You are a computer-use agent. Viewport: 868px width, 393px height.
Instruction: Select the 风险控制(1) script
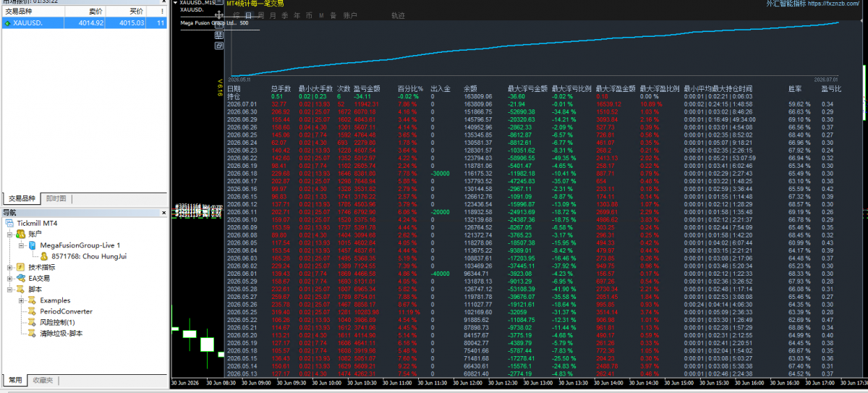click(57, 322)
